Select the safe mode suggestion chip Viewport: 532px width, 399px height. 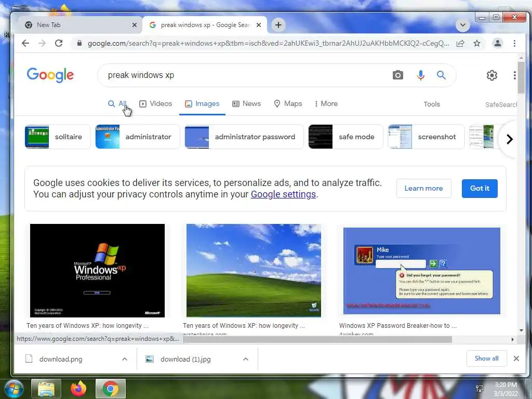tap(345, 137)
